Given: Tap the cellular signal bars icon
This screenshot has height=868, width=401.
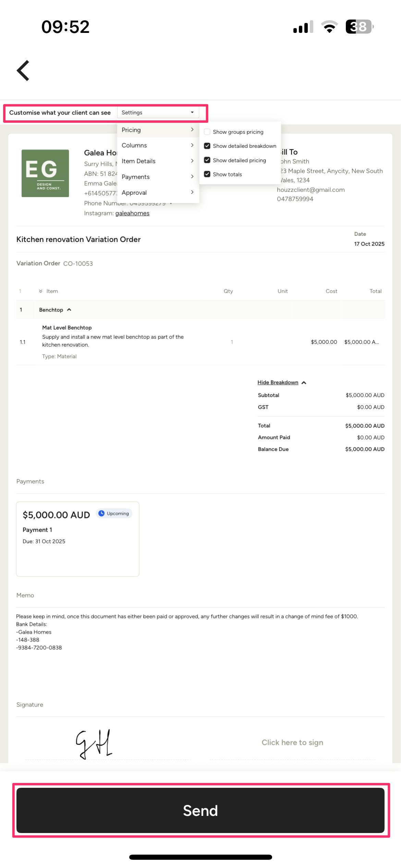Looking at the screenshot, I should tap(303, 27).
